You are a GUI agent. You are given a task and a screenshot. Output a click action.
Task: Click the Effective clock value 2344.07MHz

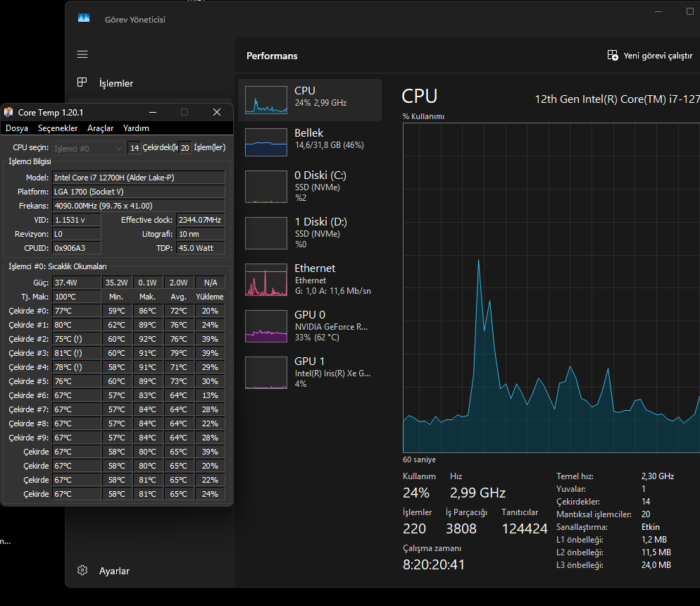201,220
